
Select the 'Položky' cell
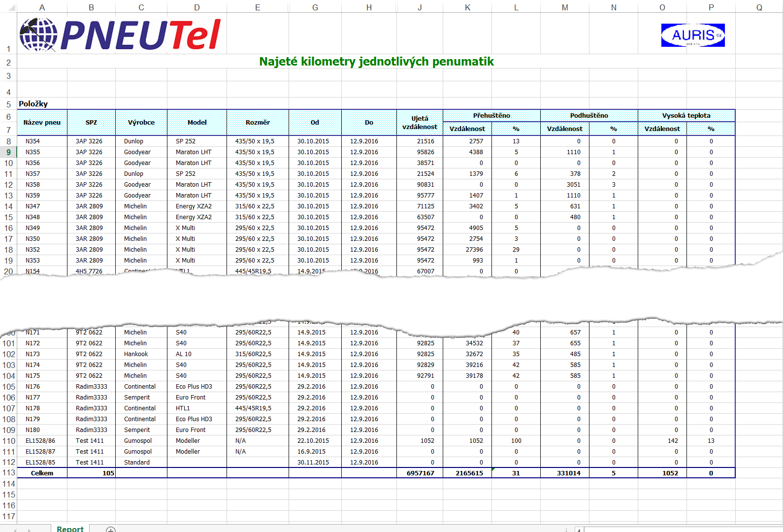tap(33, 104)
